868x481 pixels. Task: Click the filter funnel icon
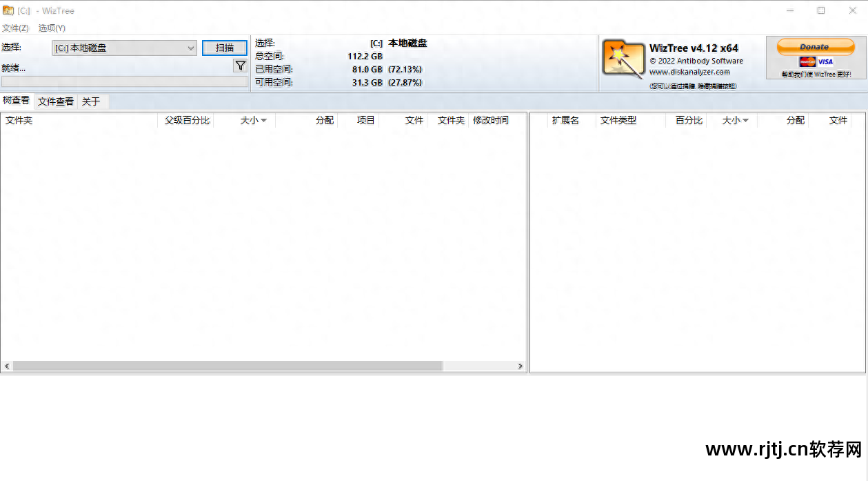tap(240, 66)
